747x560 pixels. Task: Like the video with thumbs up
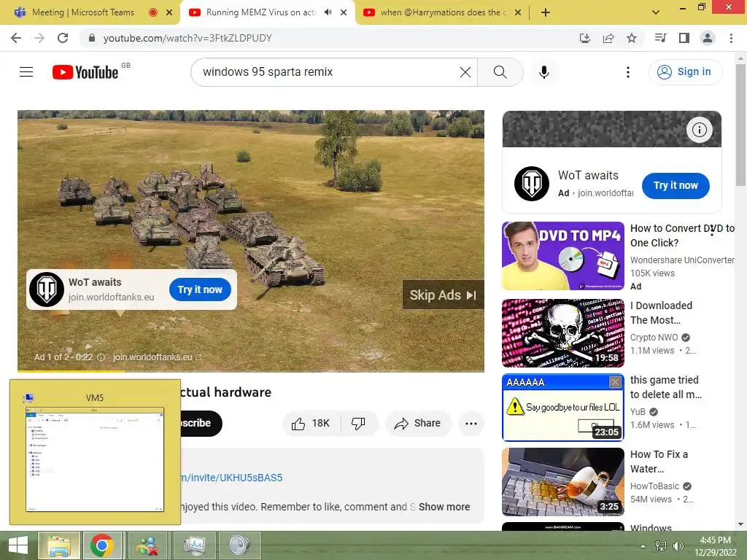[311, 424]
